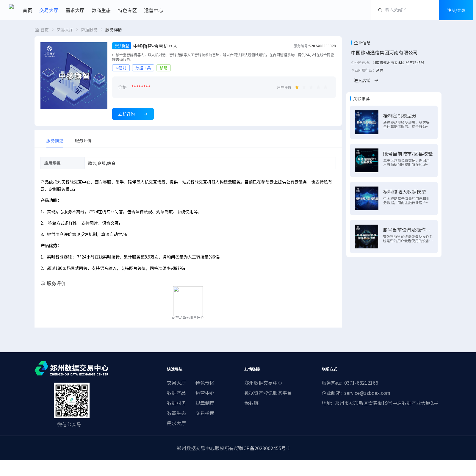Click the home icon in breadcrumb
476x476 pixels.
point(37,30)
